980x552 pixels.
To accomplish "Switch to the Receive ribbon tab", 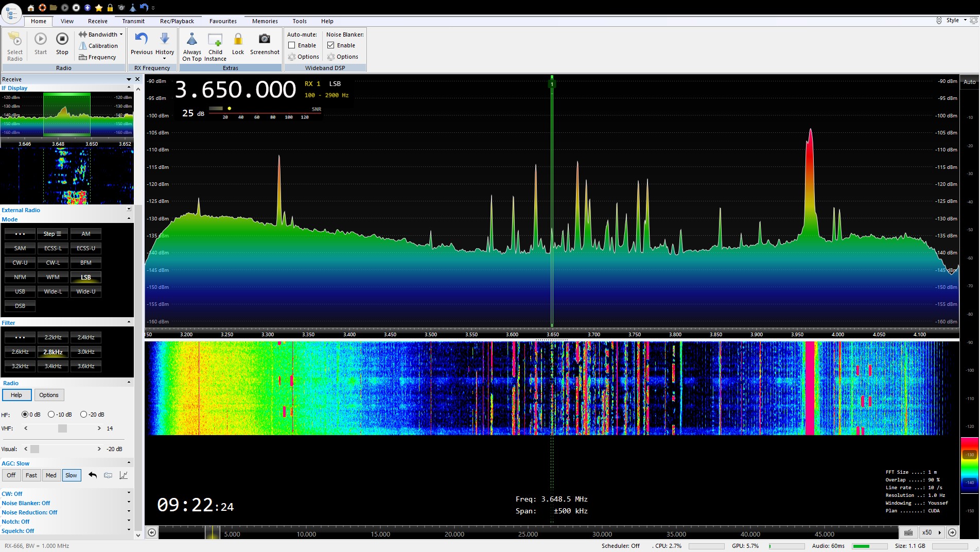I will 97,21.
